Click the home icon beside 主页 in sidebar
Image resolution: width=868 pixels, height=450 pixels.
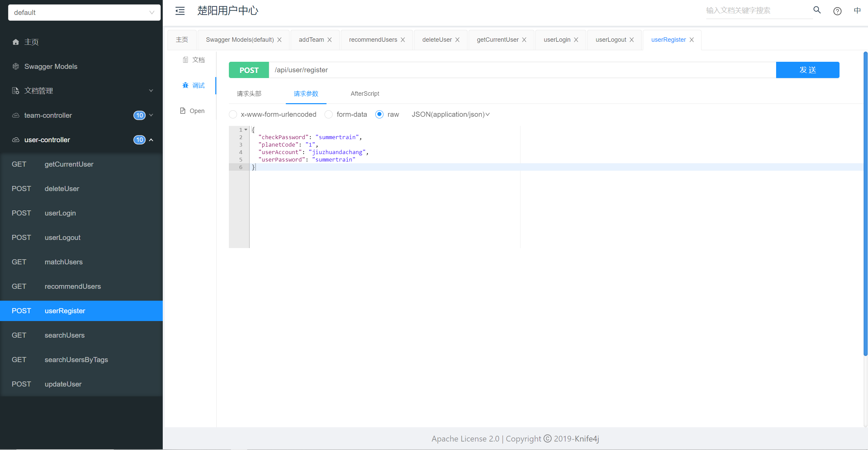click(16, 42)
